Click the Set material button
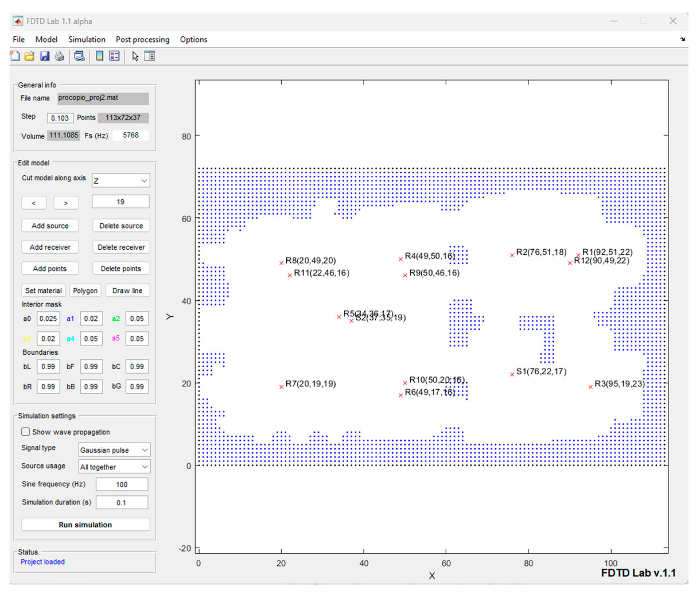The width and height of the screenshot is (700, 596). [43, 291]
